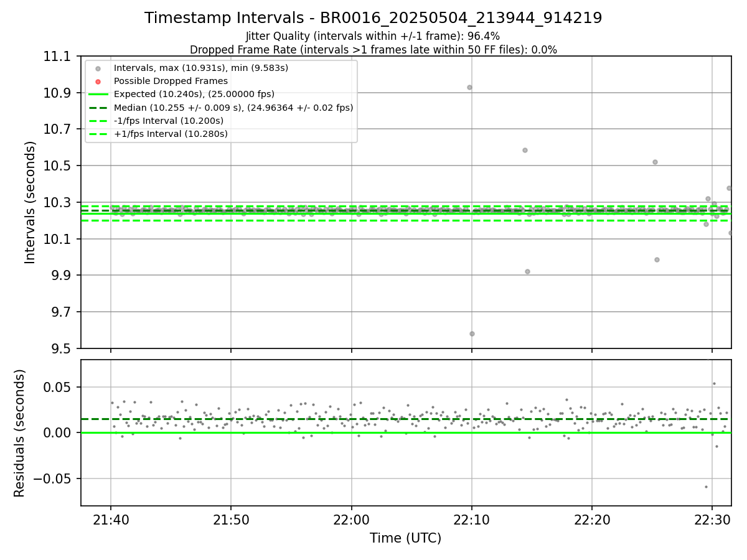Click legend text 'Intervals, max (10.931s), min (9.583s)'
The height and width of the screenshot is (560, 747).
(201, 68)
